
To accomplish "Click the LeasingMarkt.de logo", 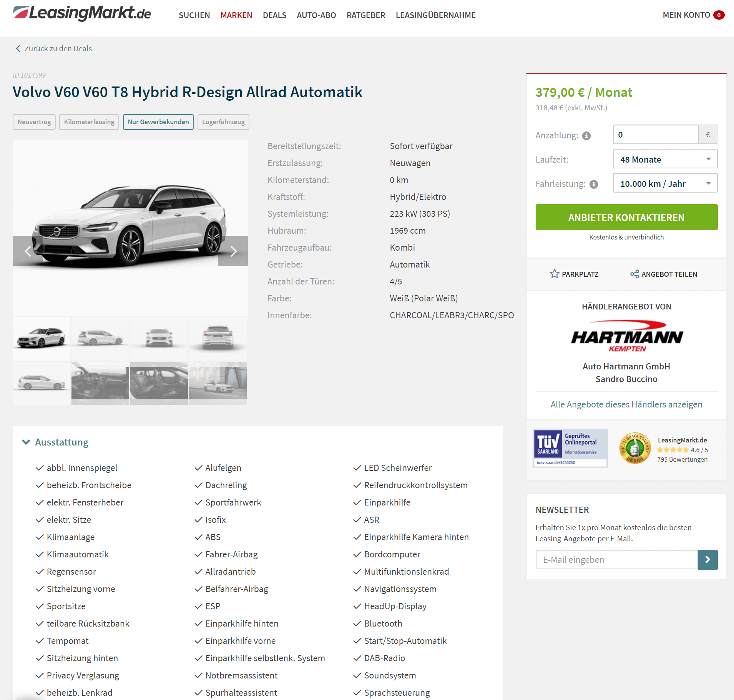I will click(82, 14).
